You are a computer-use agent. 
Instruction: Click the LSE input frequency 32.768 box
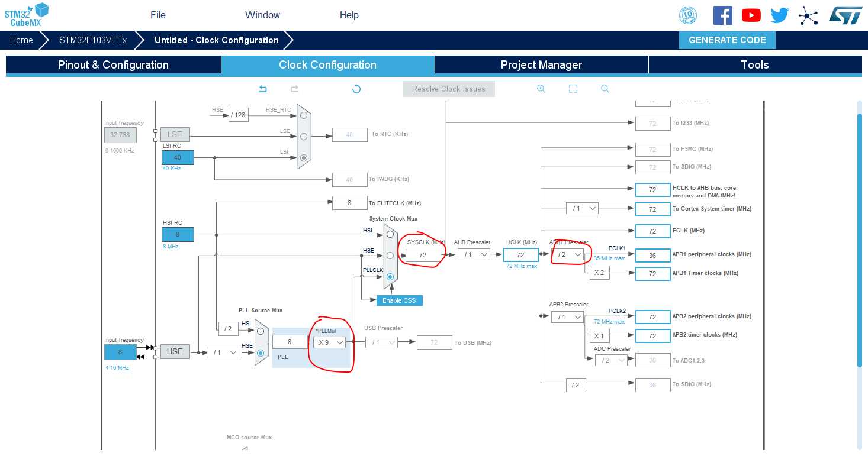coord(120,135)
